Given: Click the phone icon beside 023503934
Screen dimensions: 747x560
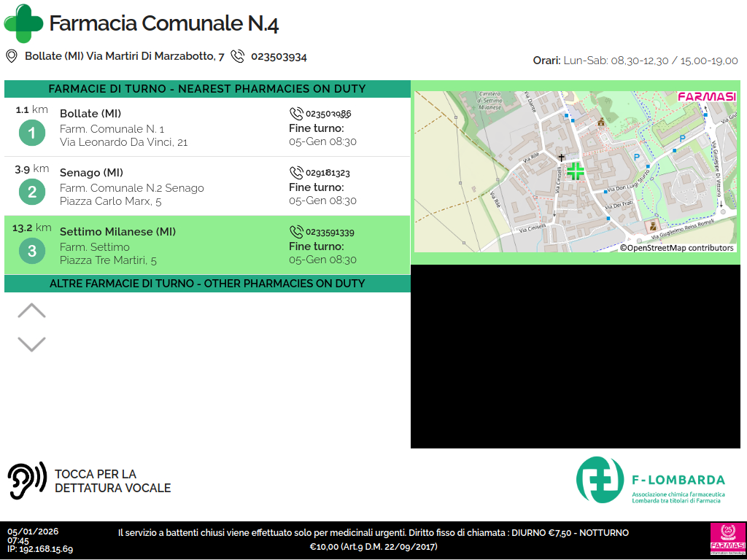Looking at the screenshot, I should point(238,56).
